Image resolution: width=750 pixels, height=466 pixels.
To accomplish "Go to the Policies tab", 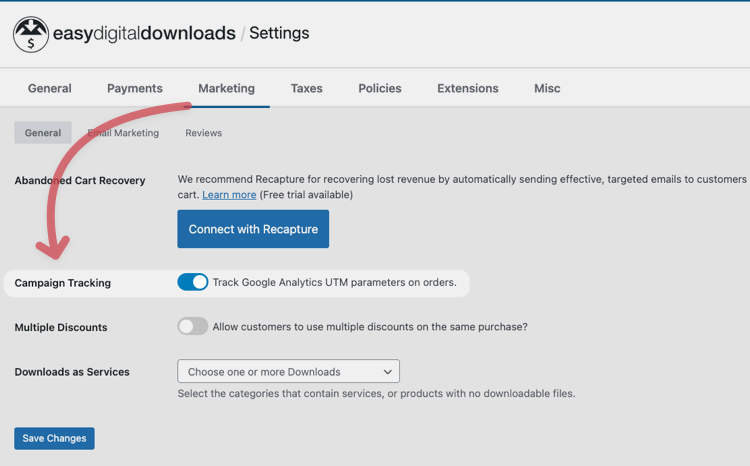I will 380,89.
